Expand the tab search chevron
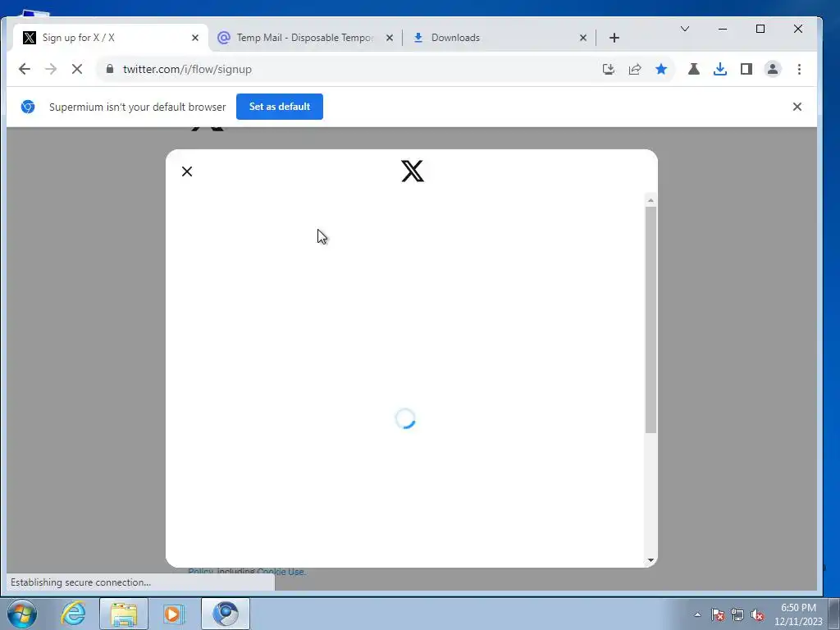 [685, 29]
